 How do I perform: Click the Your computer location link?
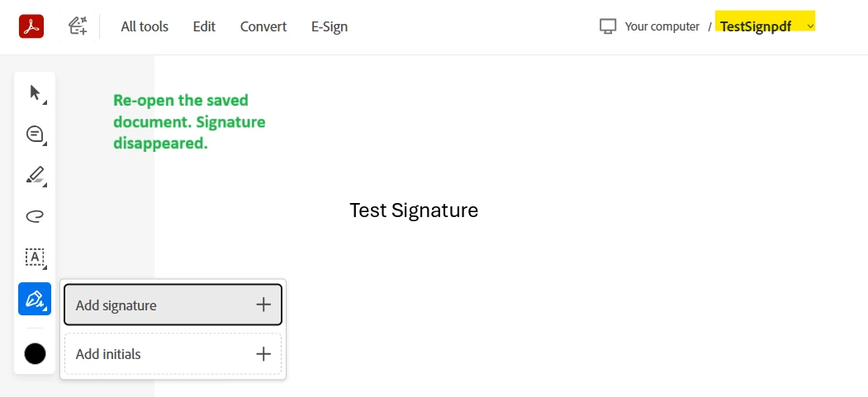pos(662,26)
